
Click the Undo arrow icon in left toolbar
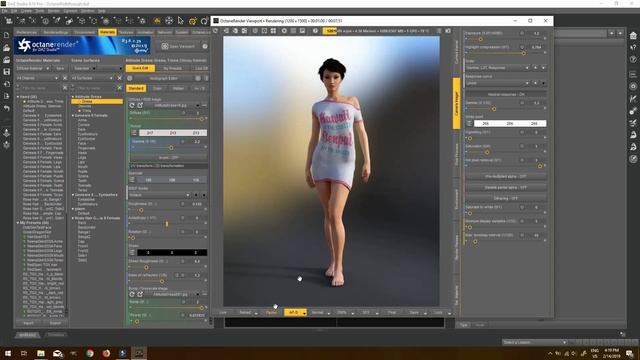tap(7, 108)
